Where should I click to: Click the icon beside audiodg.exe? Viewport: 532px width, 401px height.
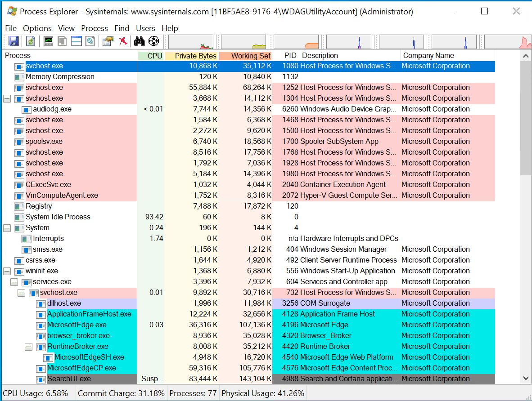[x=27, y=110]
